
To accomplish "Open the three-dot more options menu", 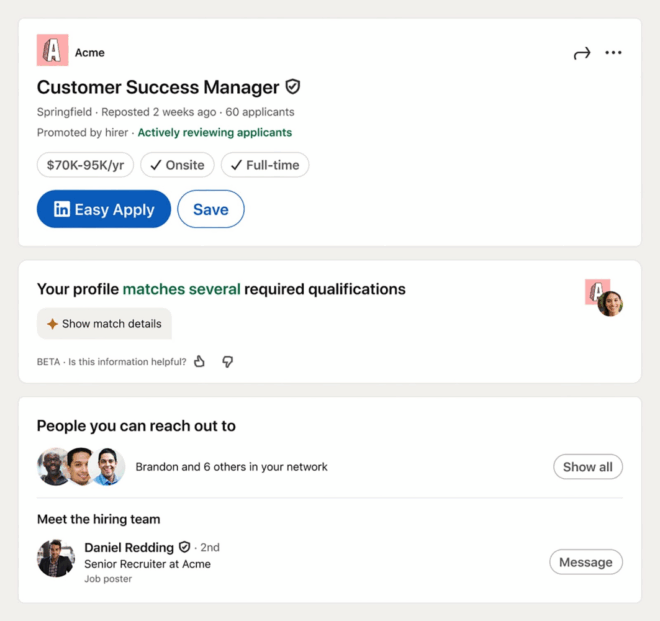I will (613, 53).
